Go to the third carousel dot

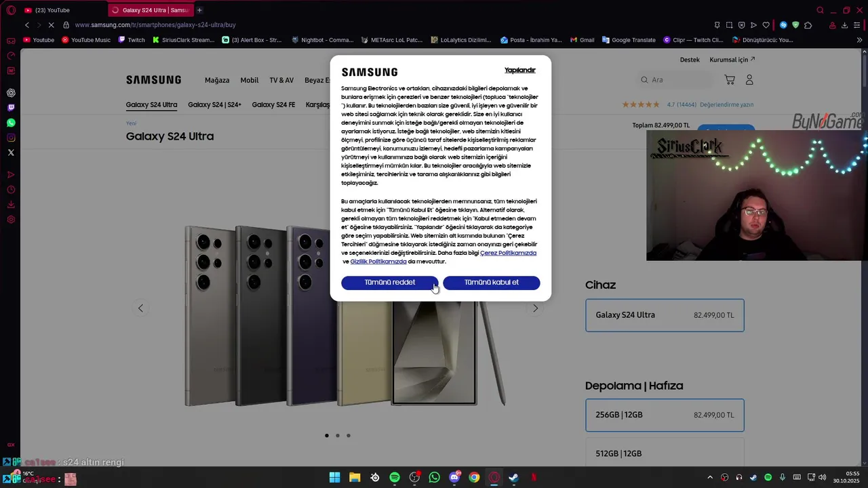pyautogui.click(x=349, y=436)
